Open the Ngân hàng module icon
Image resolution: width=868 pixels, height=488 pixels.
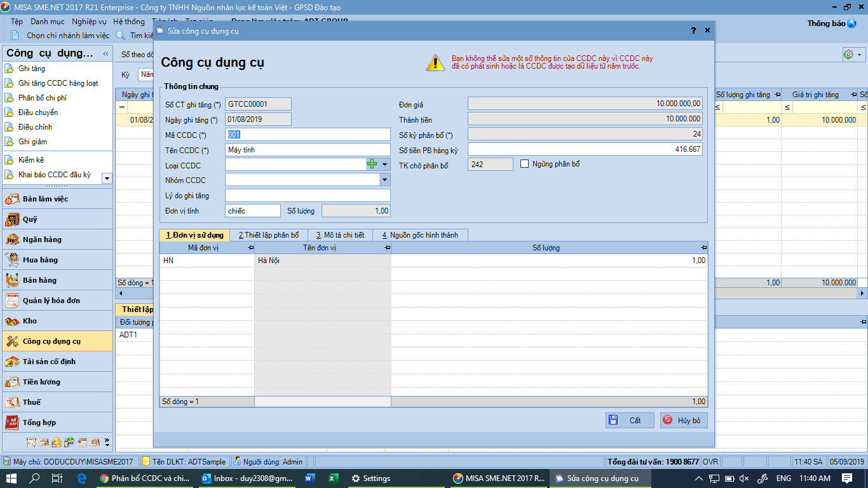(x=12, y=240)
